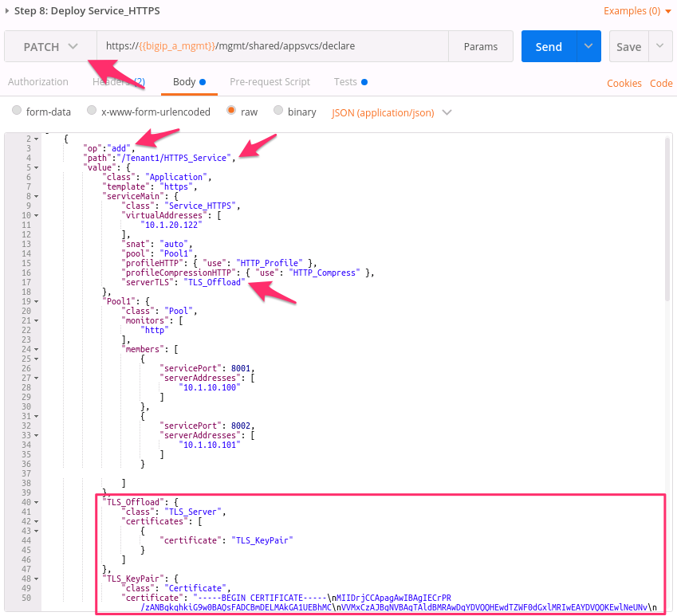Send the PATCH request

[549, 46]
